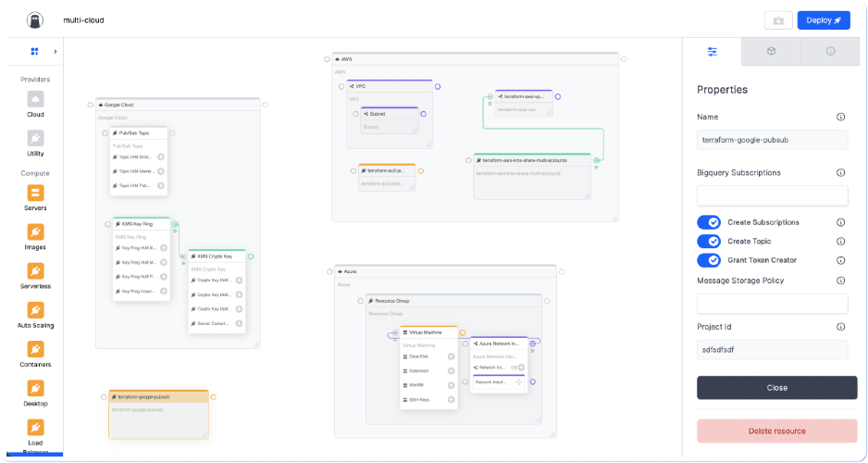The height and width of the screenshot is (463, 868).
Task: Click the Bigquery Subscriptions input field
Action: point(773,195)
